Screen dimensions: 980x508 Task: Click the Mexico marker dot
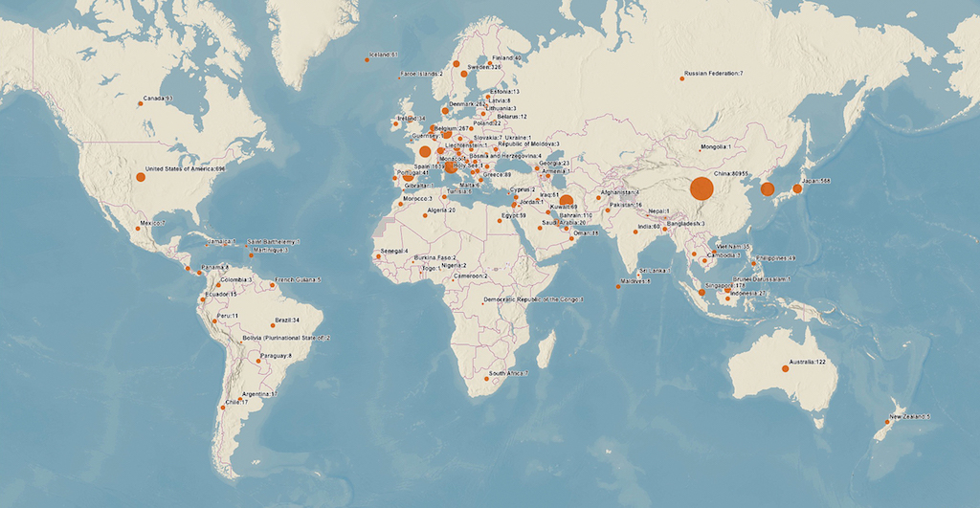(x=137, y=228)
